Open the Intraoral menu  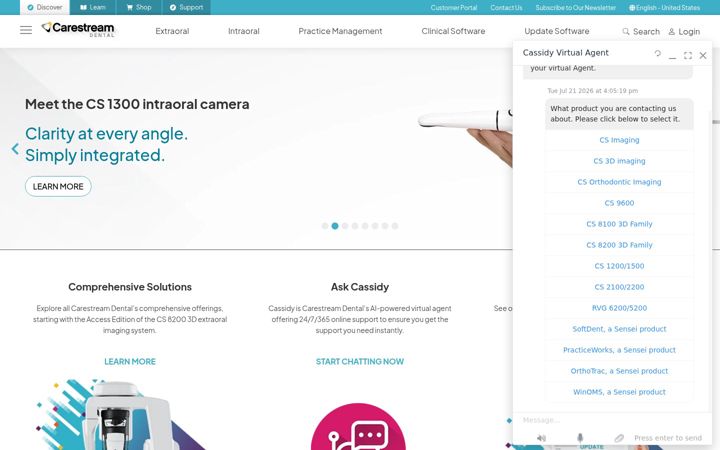click(x=244, y=31)
